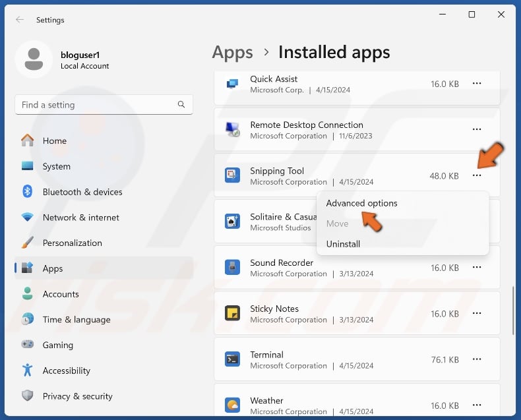
Task: Open the Home settings page
Action: (104, 140)
